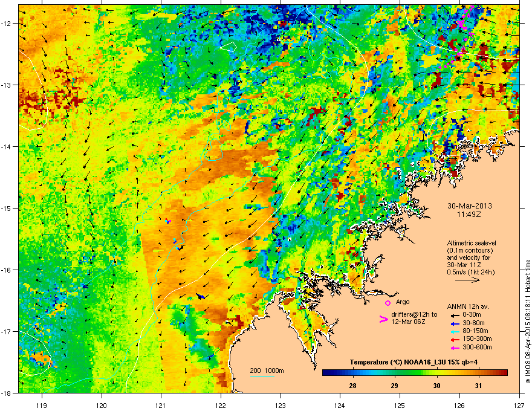The image size is (532, 411).
Task: Select the '300-600m' depth label
Action: pos(477,347)
